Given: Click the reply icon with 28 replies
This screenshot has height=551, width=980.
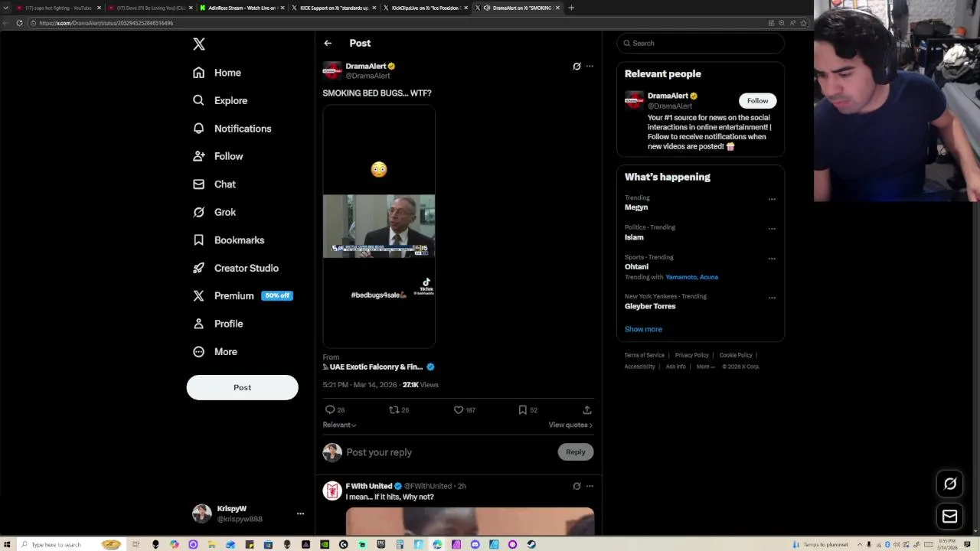Looking at the screenshot, I should [330, 410].
